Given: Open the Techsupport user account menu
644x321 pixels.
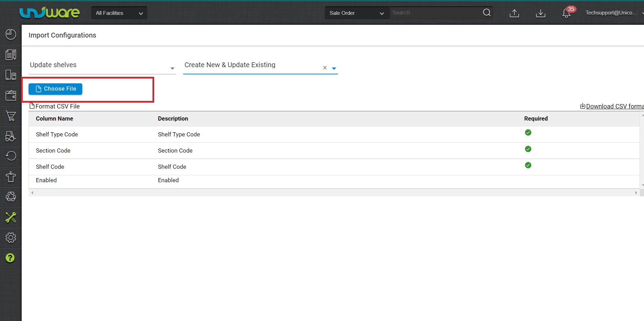Looking at the screenshot, I should pos(611,13).
